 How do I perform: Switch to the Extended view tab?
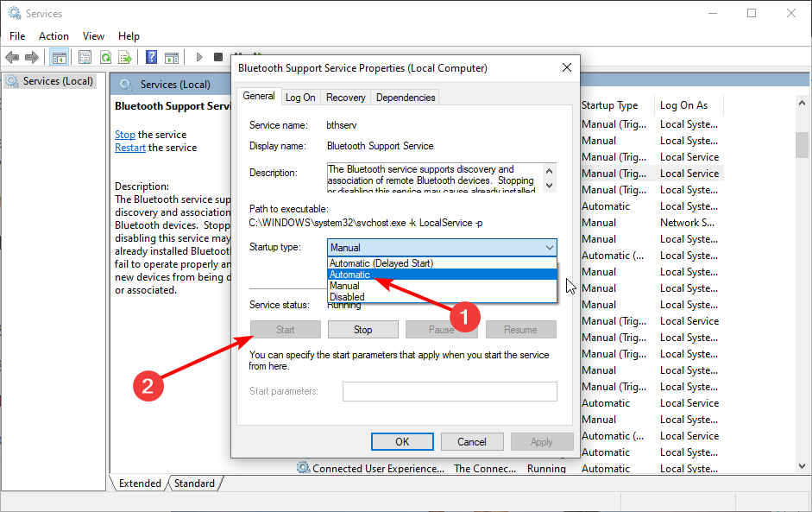[x=140, y=483]
